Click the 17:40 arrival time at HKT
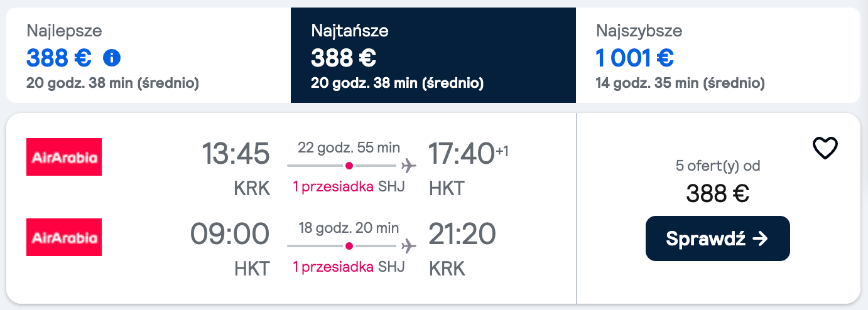 462,154
